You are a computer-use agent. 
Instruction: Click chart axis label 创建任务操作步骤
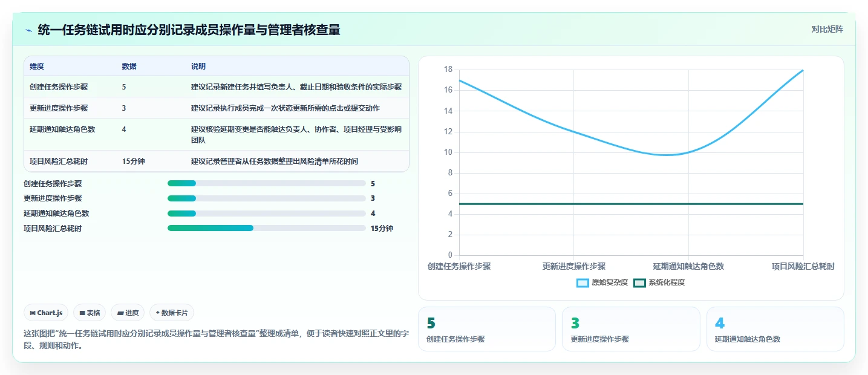point(459,266)
